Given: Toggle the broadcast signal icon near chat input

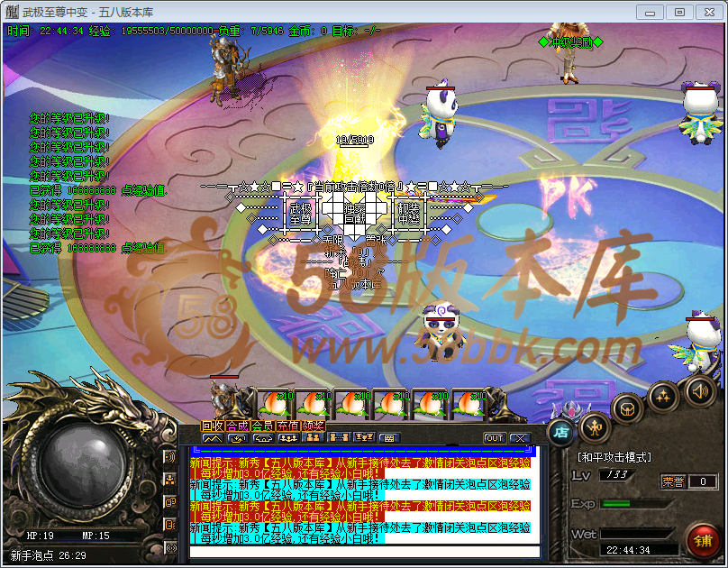Looking at the screenshot, I should coord(171,548).
